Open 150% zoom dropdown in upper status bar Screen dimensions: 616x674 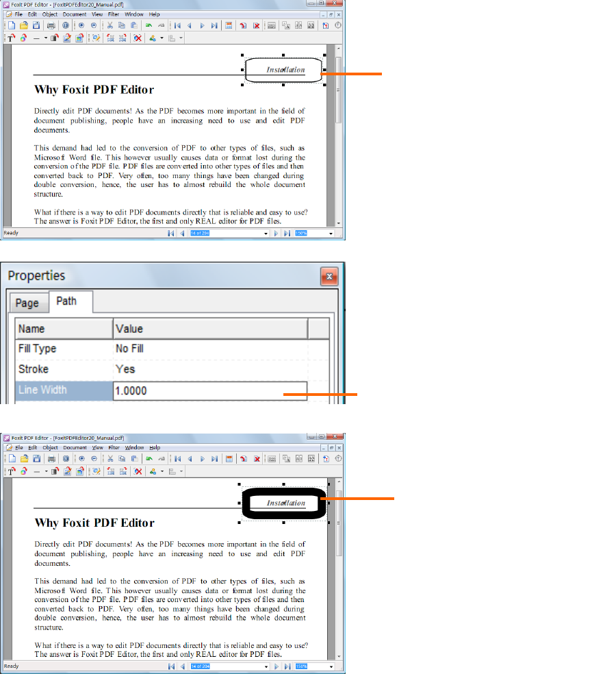point(331,234)
